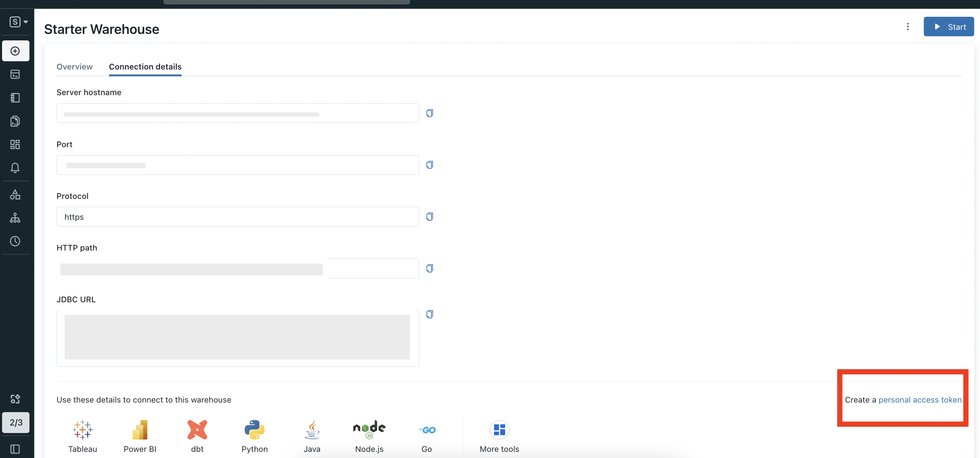The image size is (980, 458).
Task: Open the warehouse kebab menu
Action: click(x=907, y=27)
